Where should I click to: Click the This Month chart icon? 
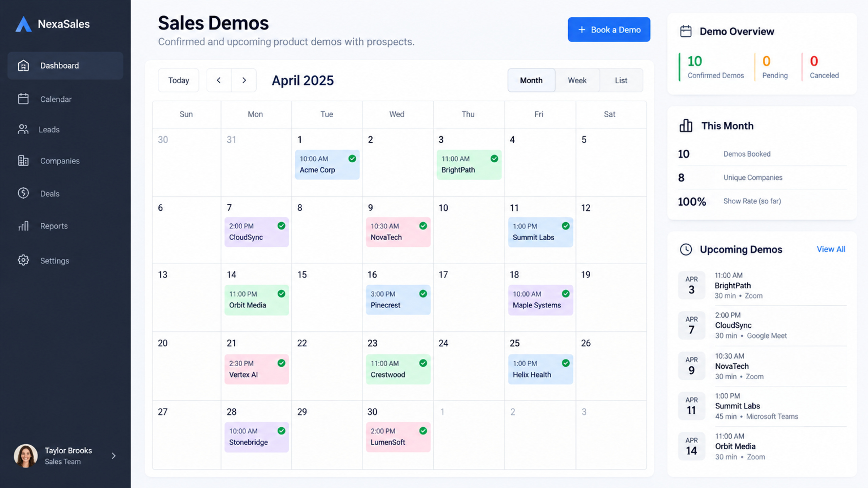pyautogui.click(x=686, y=126)
